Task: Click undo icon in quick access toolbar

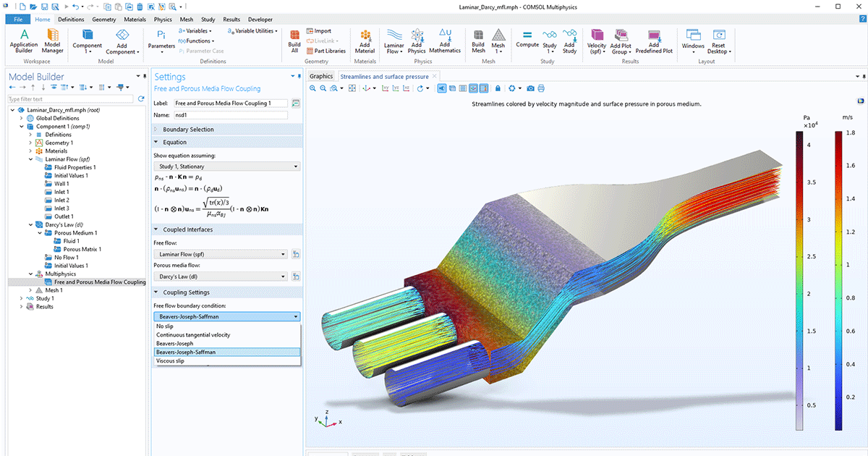Action: click(x=74, y=6)
